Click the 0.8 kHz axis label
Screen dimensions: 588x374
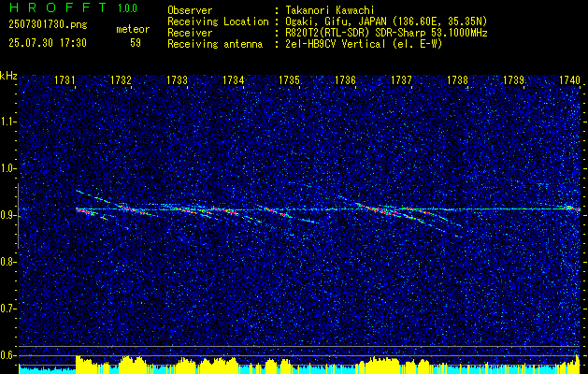point(8,262)
